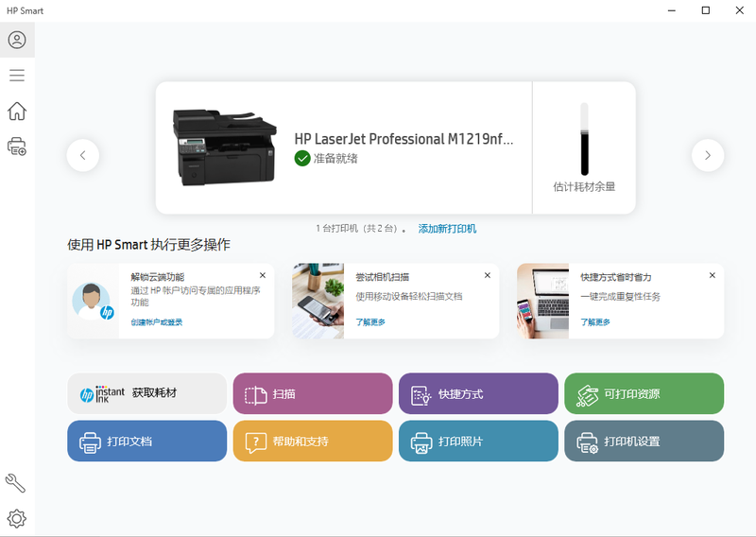Screen dimensions: 756x537
Task: Dismiss the 快捷方式省时省力 card
Action: 713,275
